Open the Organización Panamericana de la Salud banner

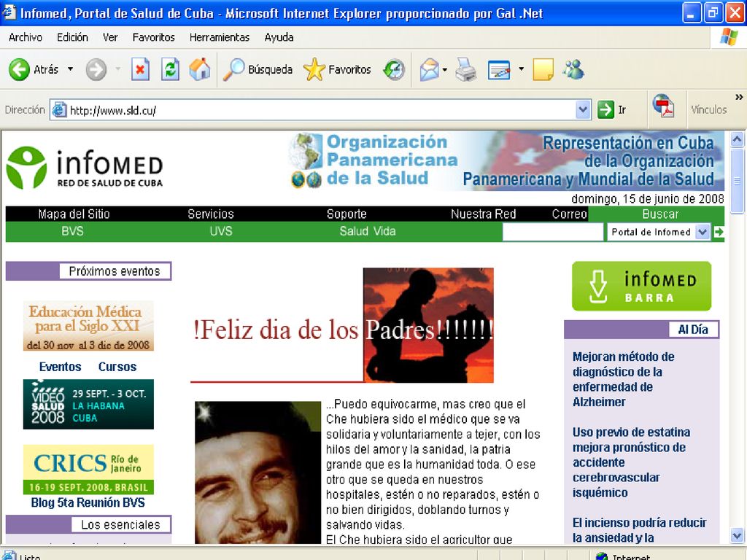506,161
